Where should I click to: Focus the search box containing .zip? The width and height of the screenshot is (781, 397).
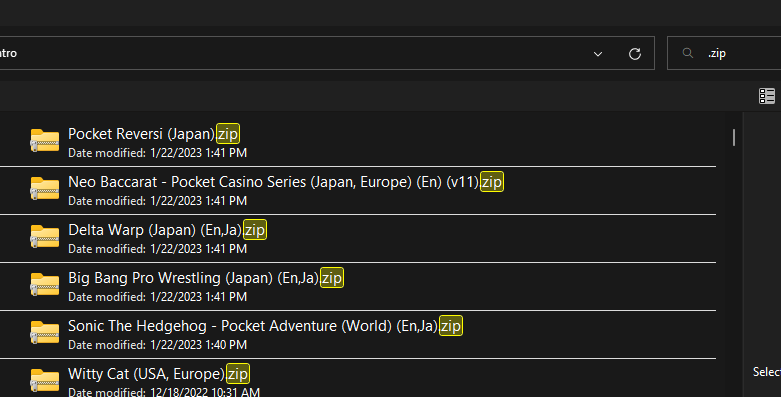point(725,53)
